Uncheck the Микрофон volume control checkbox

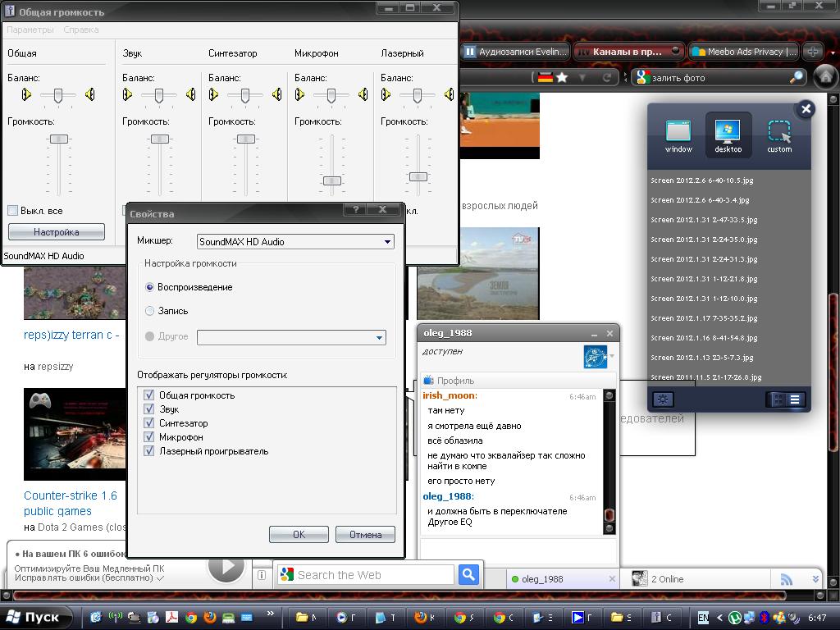[x=149, y=437]
